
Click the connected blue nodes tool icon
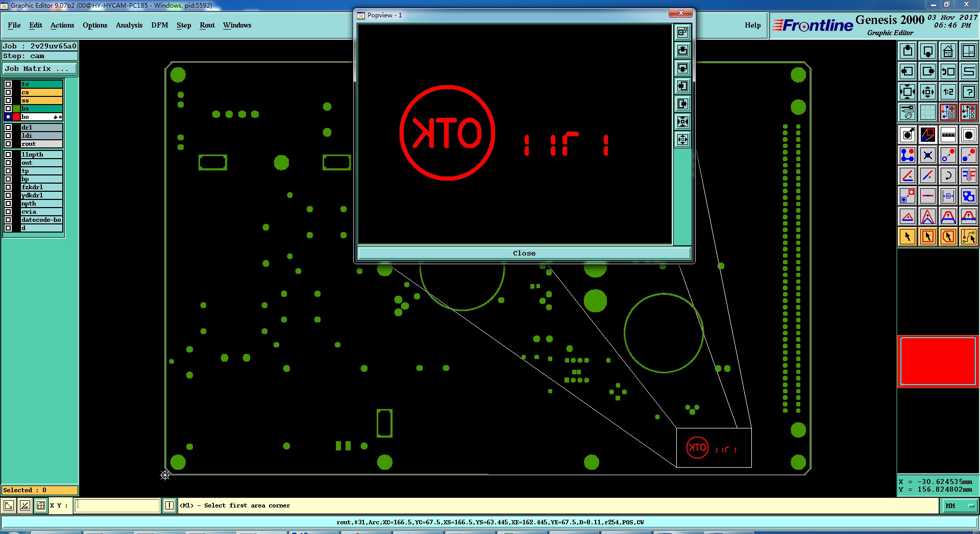pos(908,155)
